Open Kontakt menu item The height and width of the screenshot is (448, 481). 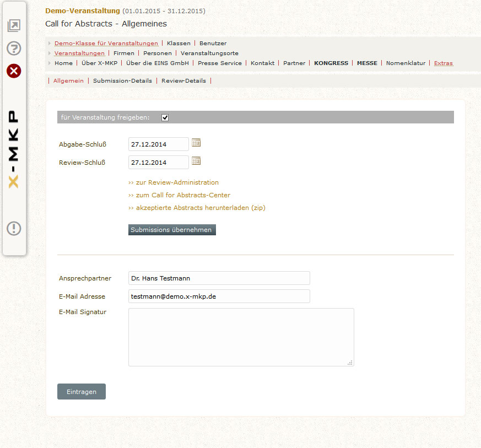tap(263, 63)
